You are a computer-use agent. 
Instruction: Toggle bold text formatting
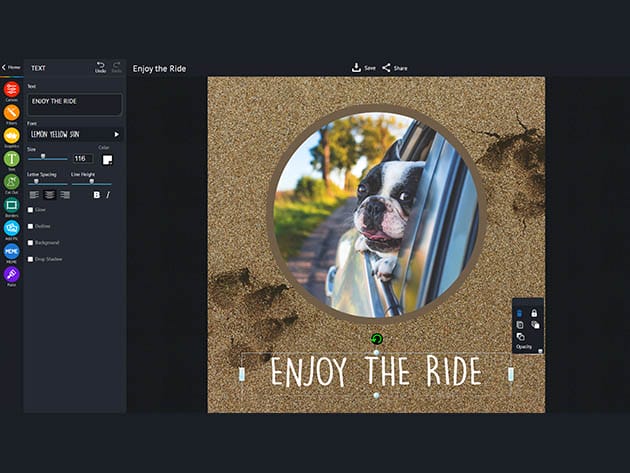point(97,195)
